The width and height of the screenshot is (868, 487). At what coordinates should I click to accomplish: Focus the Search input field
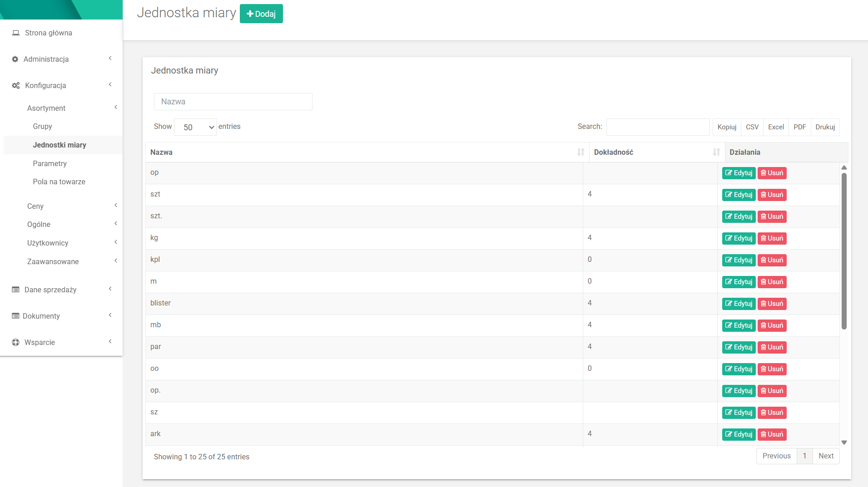(x=658, y=127)
